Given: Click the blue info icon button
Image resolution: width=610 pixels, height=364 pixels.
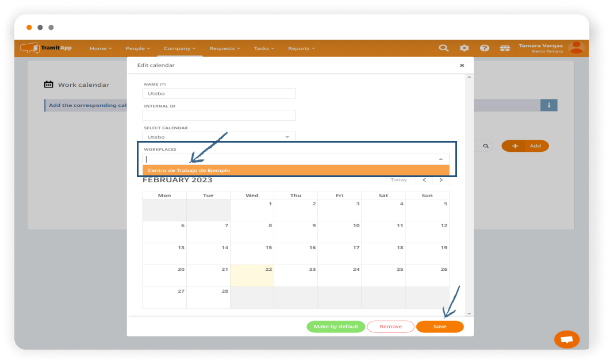Looking at the screenshot, I should pos(548,105).
